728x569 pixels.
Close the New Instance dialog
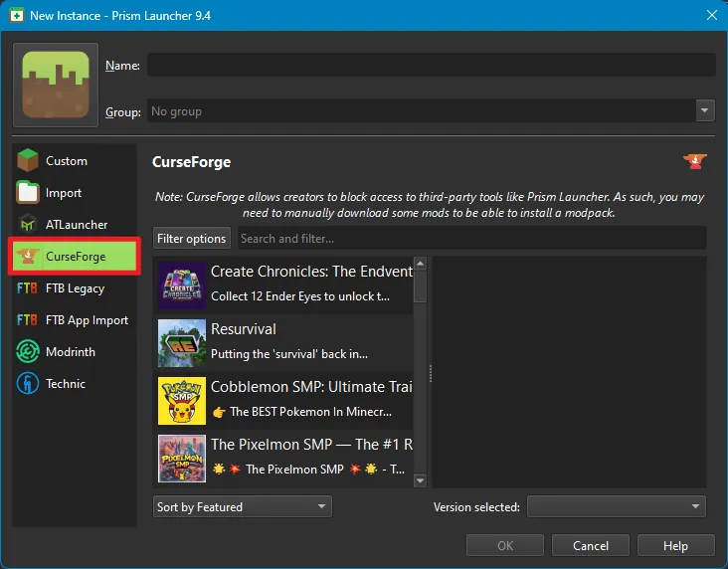click(x=712, y=15)
